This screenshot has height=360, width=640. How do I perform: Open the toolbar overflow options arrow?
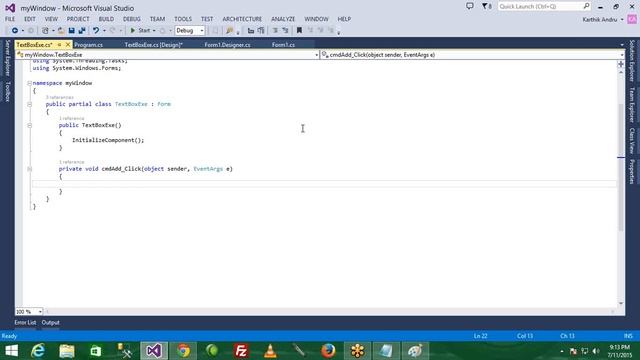coord(339,32)
